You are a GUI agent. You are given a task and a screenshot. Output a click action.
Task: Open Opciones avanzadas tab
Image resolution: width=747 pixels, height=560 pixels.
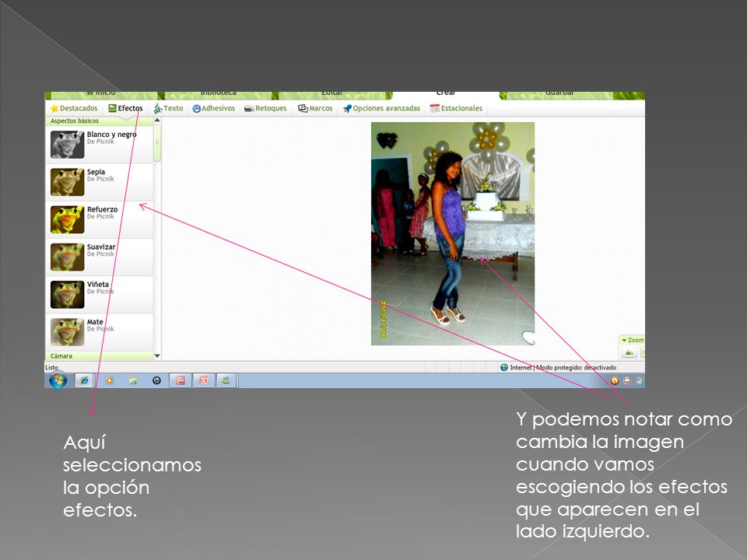381,108
